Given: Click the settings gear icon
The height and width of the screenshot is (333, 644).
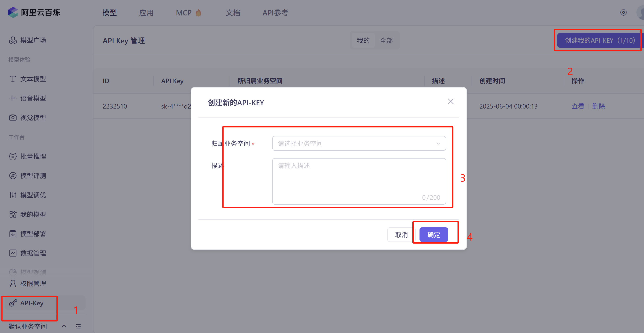Looking at the screenshot, I should [623, 12].
